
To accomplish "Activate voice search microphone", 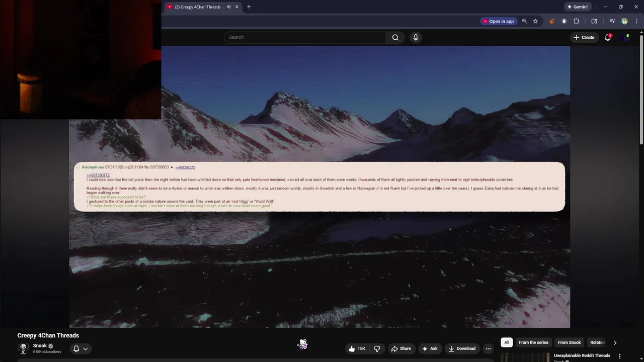I will coord(416,37).
